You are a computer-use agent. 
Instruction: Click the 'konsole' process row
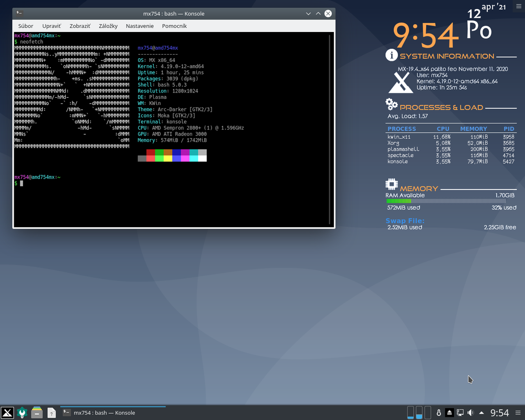450,161
